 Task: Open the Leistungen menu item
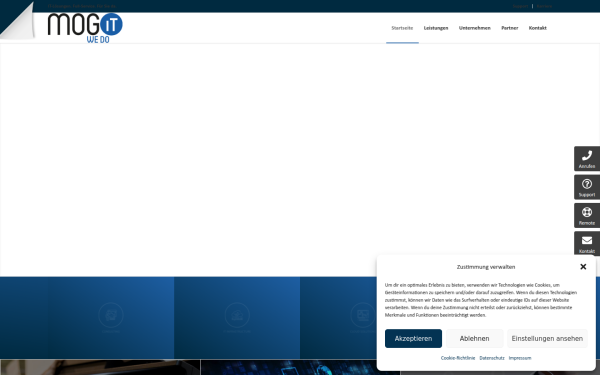click(436, 28)
